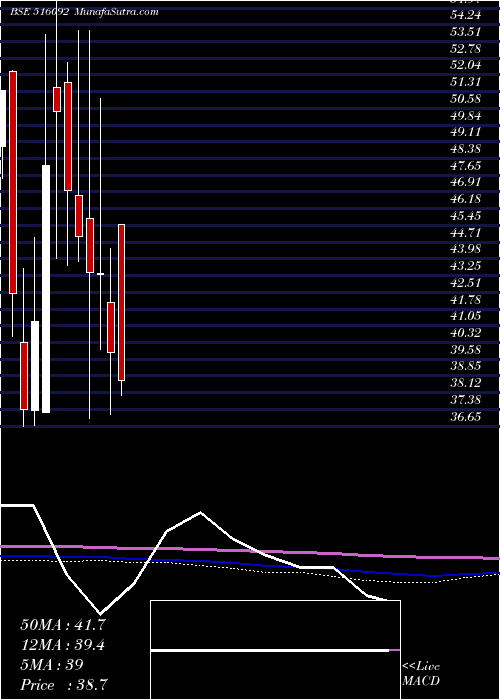The width and height of the screenshot is (500, 700).
Task: Click the 43.98 price axis label
Action: pyautogui.click(x=466, y=249)
